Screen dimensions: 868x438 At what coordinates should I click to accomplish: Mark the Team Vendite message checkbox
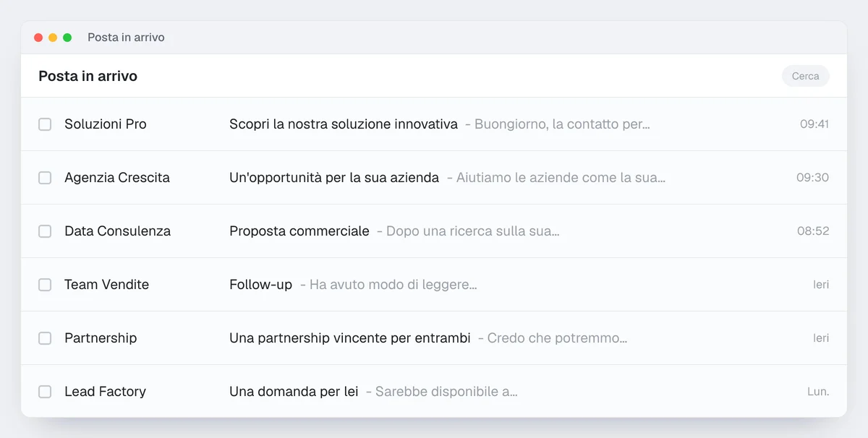tap(45, 285)
